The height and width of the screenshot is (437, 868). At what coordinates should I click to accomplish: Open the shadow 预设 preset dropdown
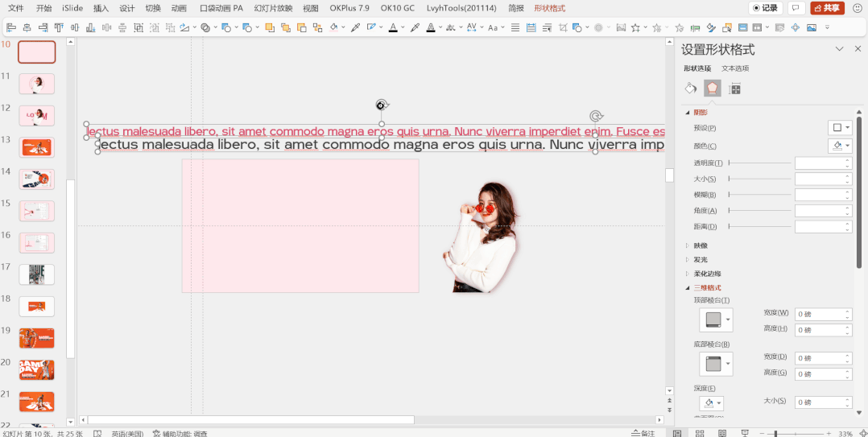[840, 128]
